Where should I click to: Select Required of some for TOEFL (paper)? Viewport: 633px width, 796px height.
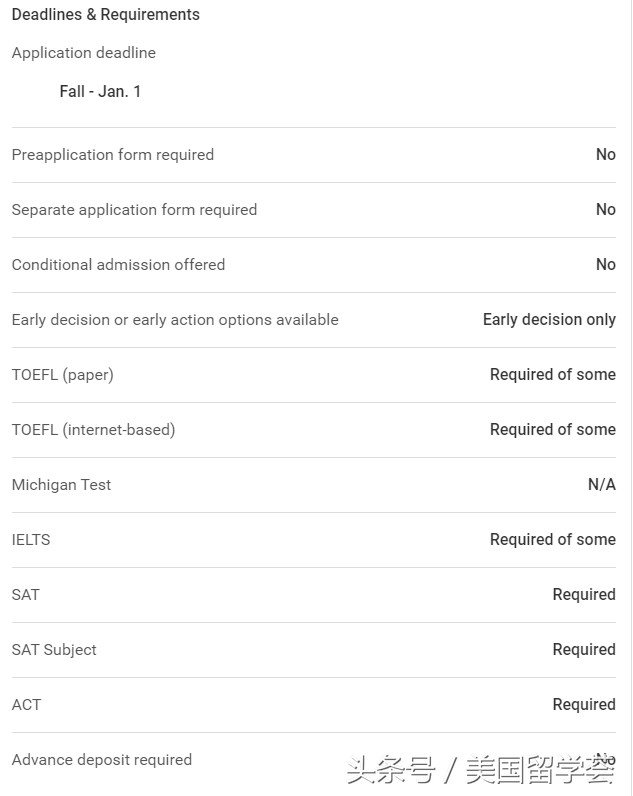(552, 375)
